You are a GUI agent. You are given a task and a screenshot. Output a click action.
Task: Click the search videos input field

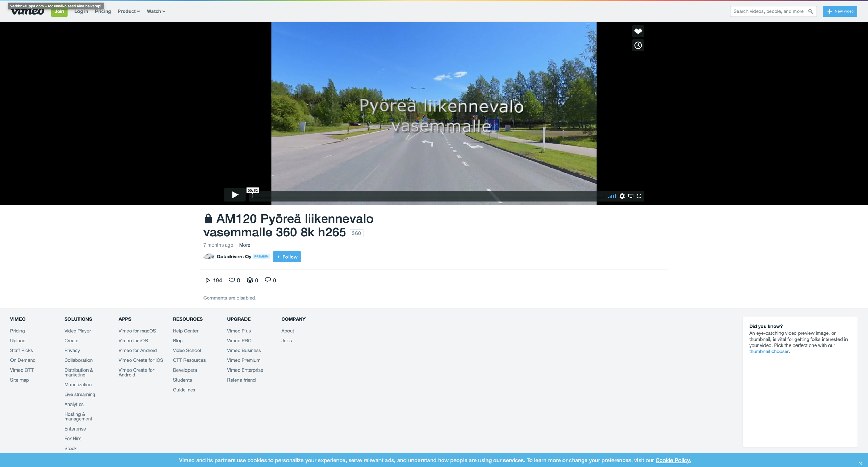tap(768, 11)
